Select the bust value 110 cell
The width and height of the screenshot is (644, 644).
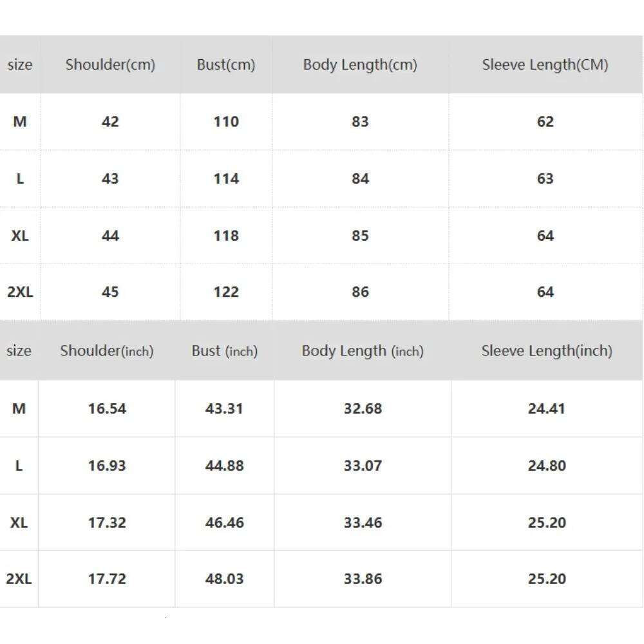tap(226, 122)
